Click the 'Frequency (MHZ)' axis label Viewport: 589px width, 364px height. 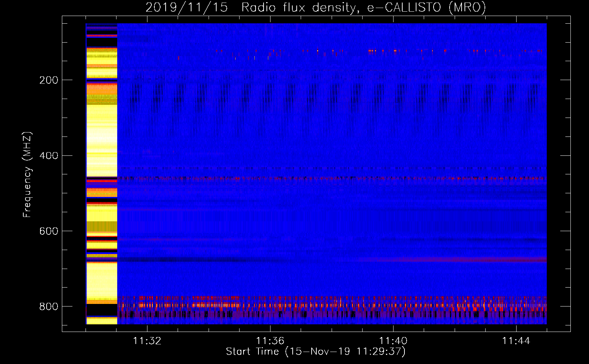coord(27,175)
